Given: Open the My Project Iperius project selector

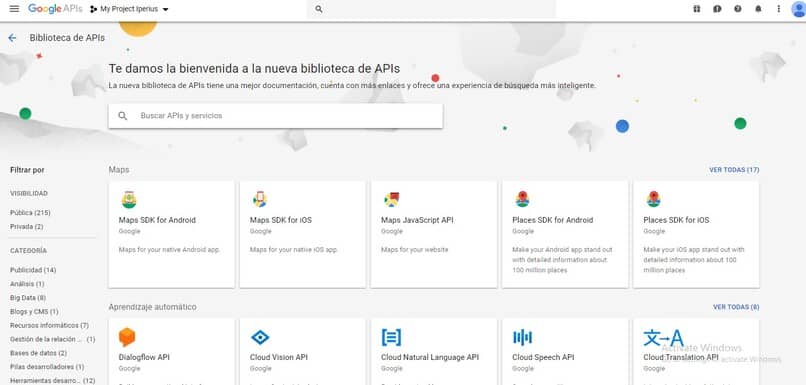Looking at the screenshot, I should pyautogui.click(x=129, y=9).
